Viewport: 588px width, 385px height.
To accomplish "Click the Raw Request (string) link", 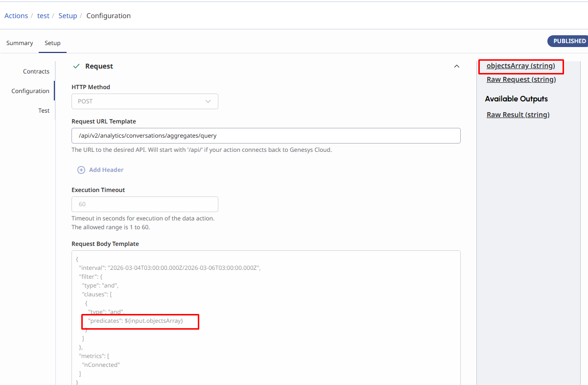I will click(521, 79).
